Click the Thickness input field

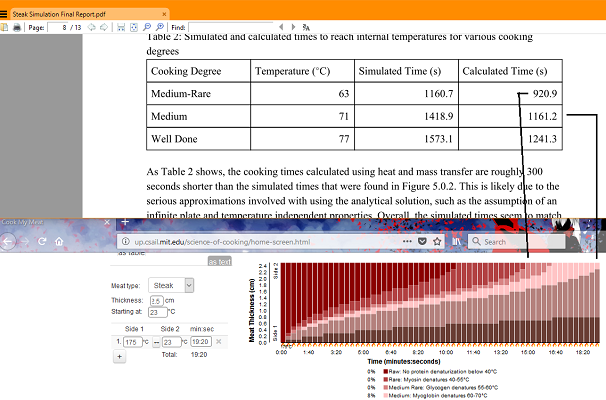pyautogui.click(x=157, y=301)
